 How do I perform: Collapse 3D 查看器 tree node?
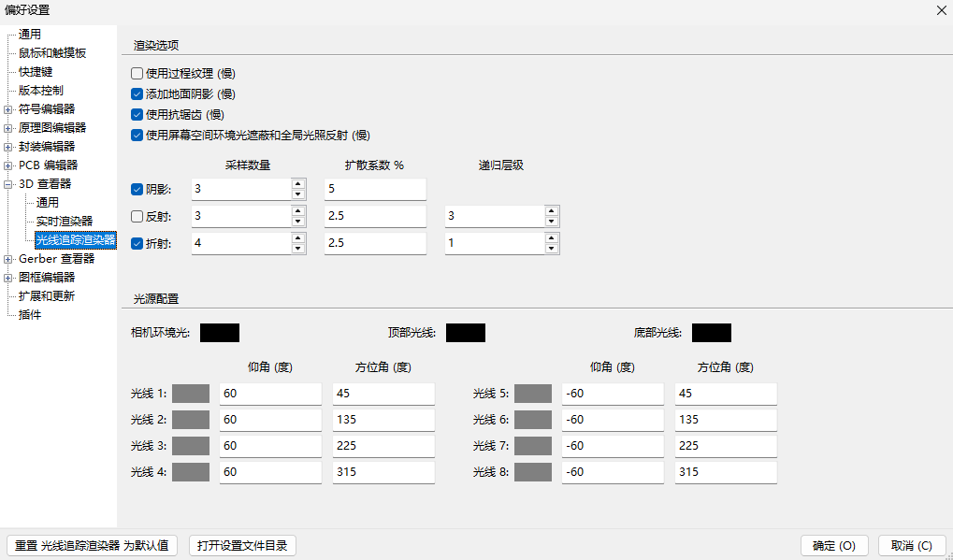click(x=7, y=184)
